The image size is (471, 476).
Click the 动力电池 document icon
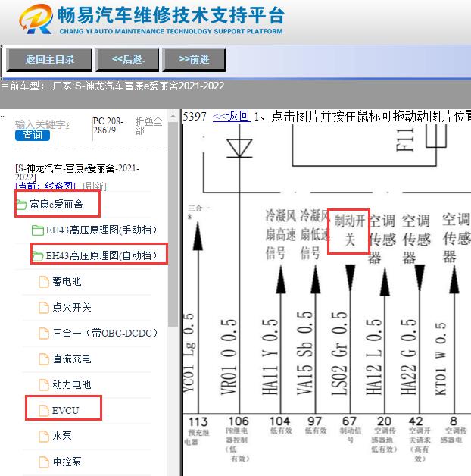[x=44, y=385]
